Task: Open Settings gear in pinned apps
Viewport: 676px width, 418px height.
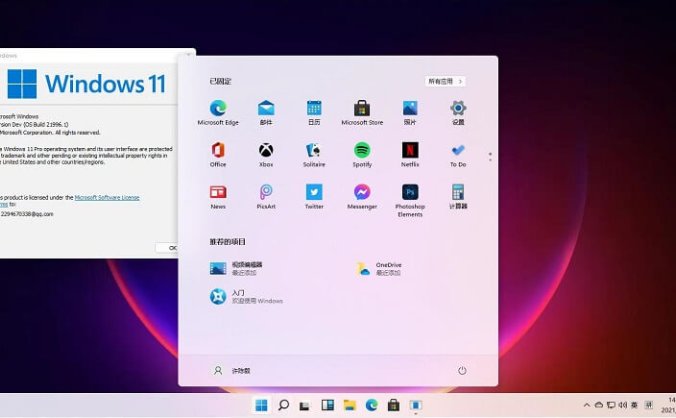Action: click(x=458, y=112)
